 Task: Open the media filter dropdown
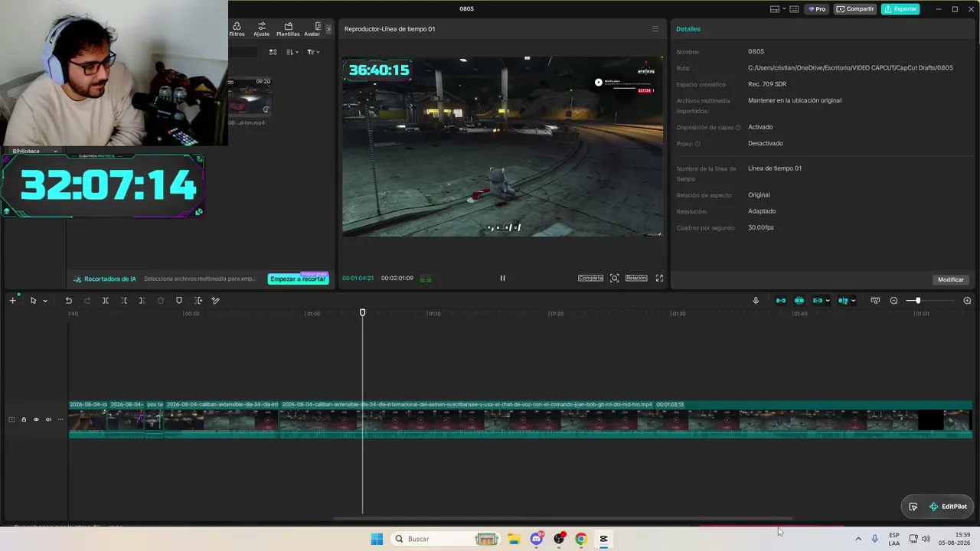tap(313, 52)
